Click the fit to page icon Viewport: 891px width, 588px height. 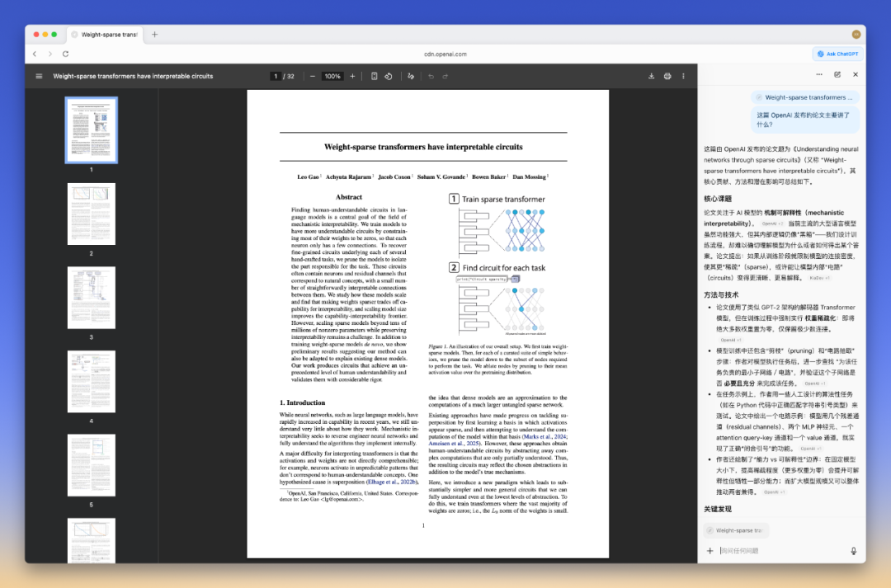pos(374,76)
